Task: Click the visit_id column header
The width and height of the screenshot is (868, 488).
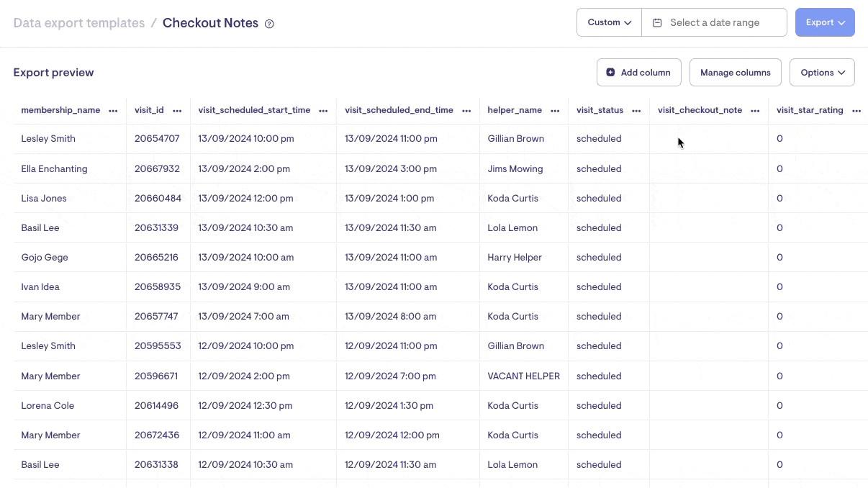Action: 149,110
